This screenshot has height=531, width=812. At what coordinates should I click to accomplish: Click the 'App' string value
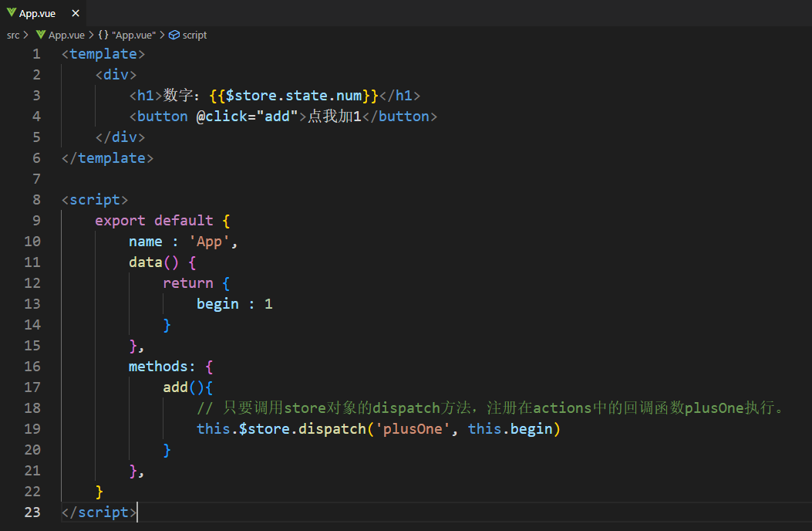click(209, 242)
